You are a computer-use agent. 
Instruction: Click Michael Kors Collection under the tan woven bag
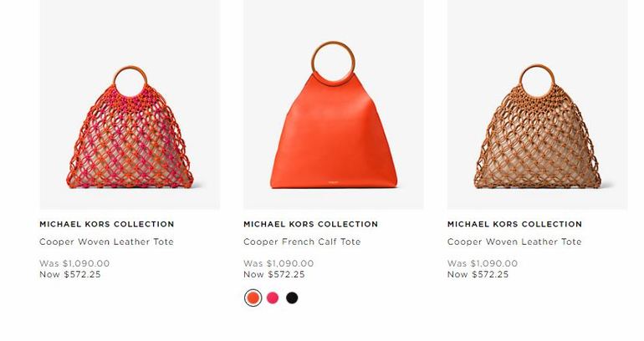(514, 224)
